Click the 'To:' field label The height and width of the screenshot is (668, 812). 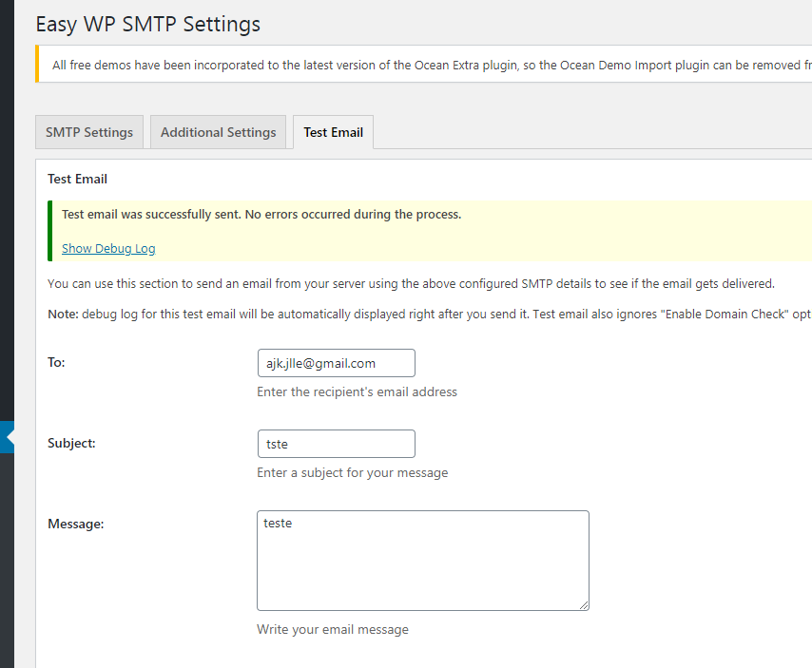56,362
